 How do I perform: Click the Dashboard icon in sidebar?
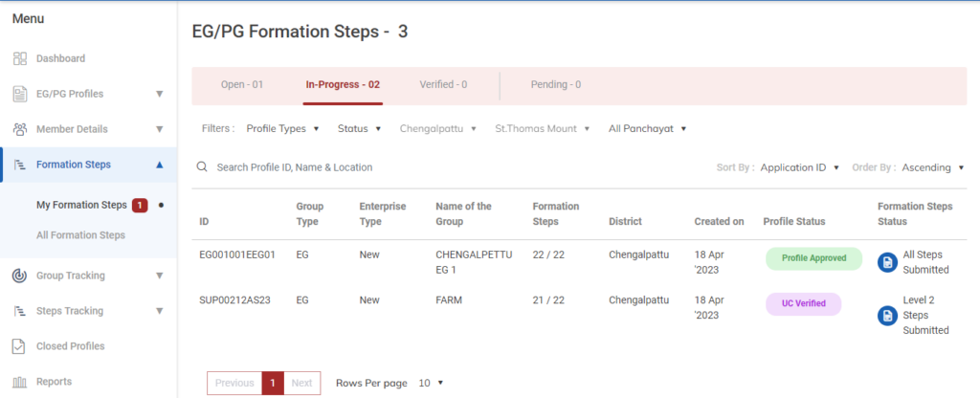pyautogui.click(x=19, y=58)
